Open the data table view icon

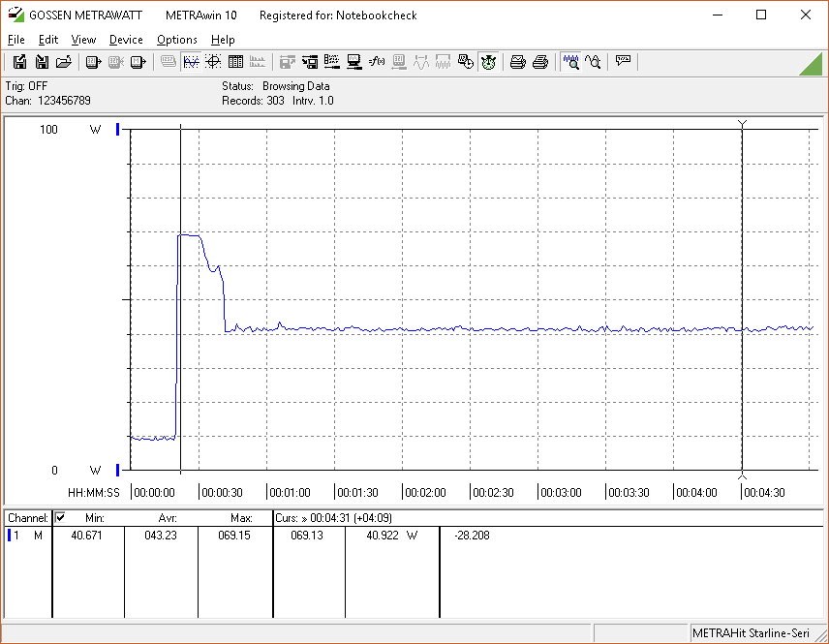click(x=235, y=62)
